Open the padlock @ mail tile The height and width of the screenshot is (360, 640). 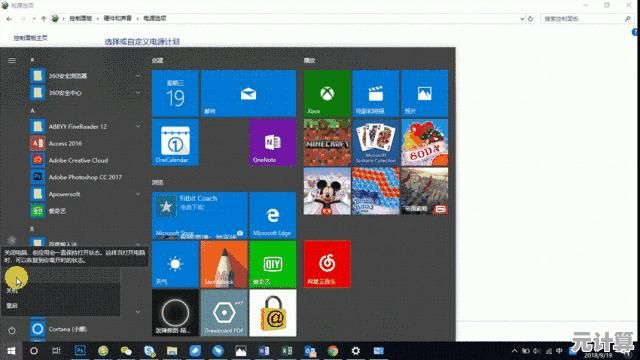272,313
